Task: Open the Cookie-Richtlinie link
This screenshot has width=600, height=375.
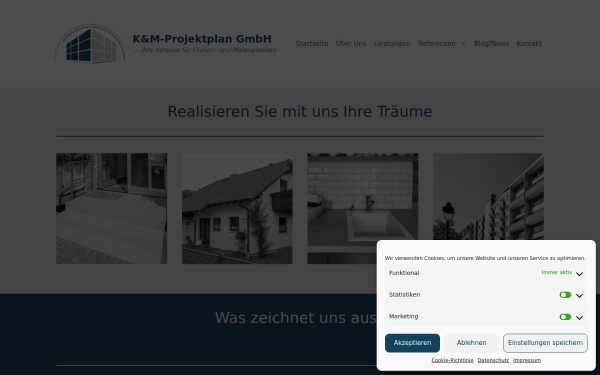Action: coord(452,360)
